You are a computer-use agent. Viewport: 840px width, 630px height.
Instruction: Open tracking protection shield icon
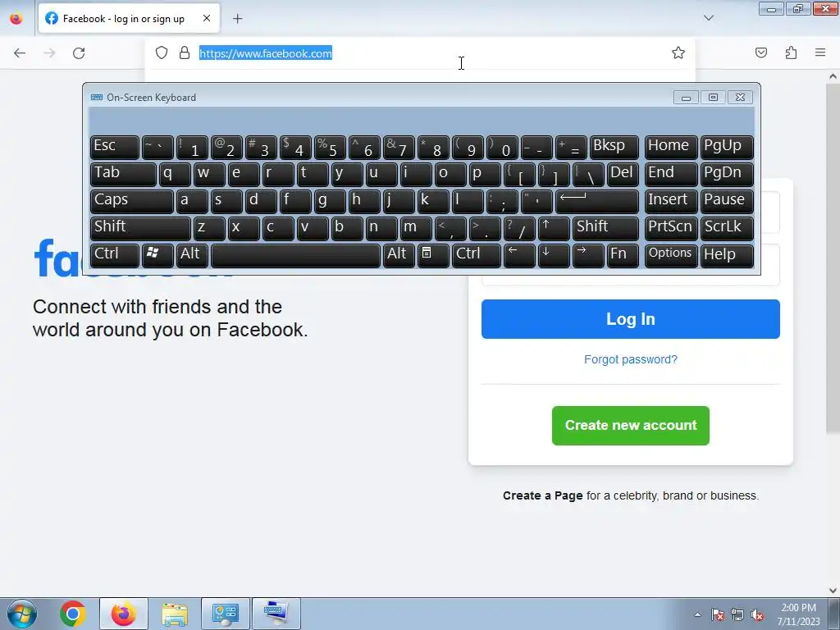pyautogui.click(x=162, y=52)
